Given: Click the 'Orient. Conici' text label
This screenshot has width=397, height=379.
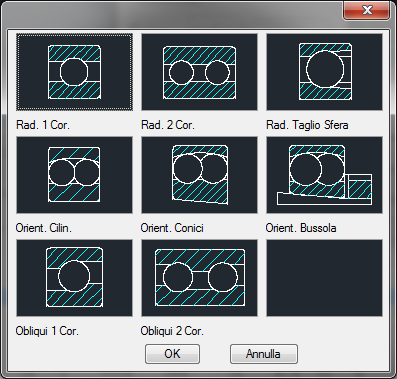Looking at the screenshot, I should tap(172, 228).
